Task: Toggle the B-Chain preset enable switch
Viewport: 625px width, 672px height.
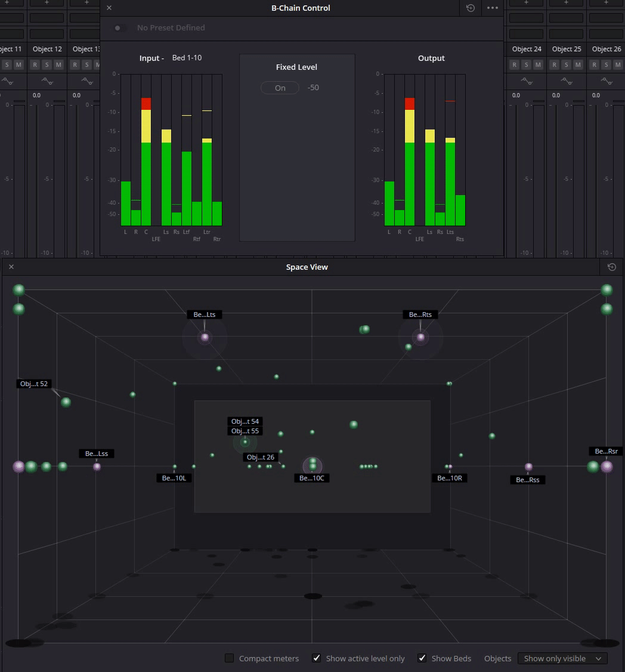Action: pos(120,28)
